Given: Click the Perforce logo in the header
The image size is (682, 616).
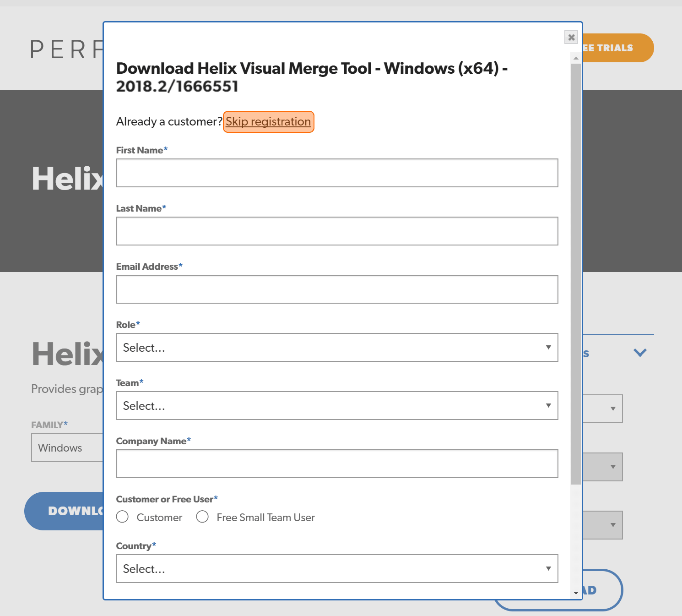Looking at the screenshot, I should pos(67,49).
